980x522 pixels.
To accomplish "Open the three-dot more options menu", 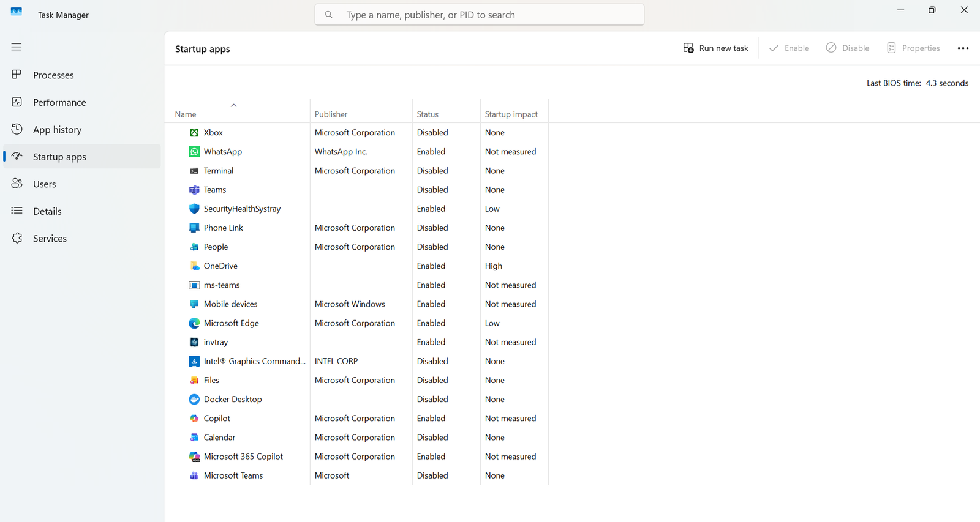I will click(963, 48).
